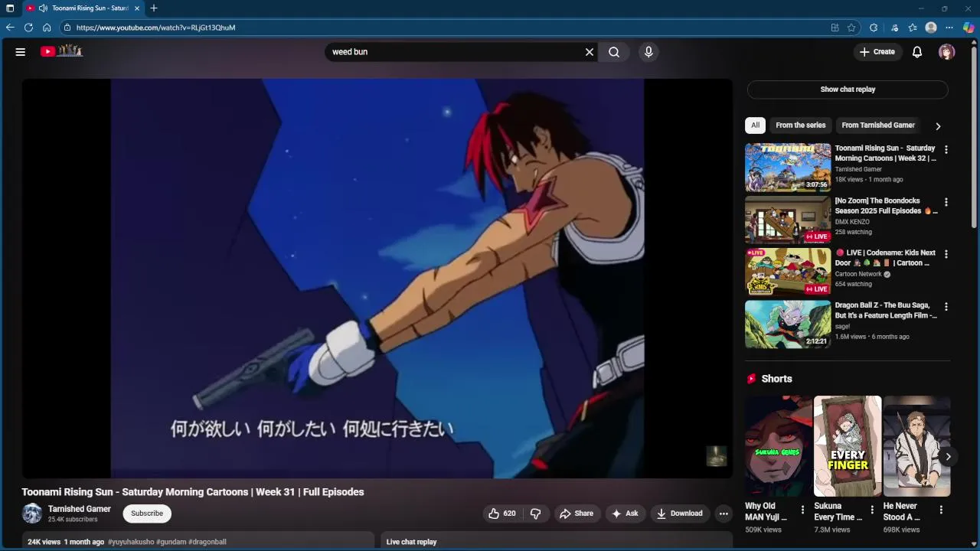
Task: Mute tab via speaker icon
Action: (x=43, y=8)
